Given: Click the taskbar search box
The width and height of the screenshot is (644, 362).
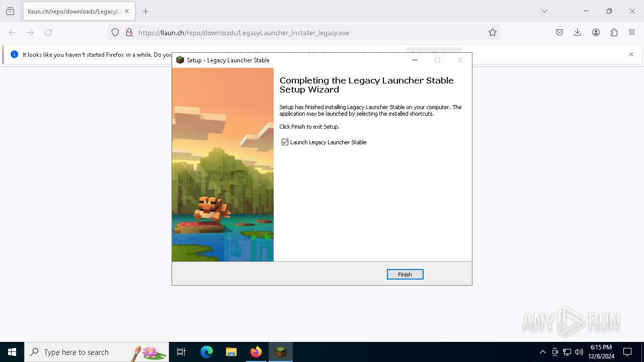Looking at the screenshot, I should [97, 352].
